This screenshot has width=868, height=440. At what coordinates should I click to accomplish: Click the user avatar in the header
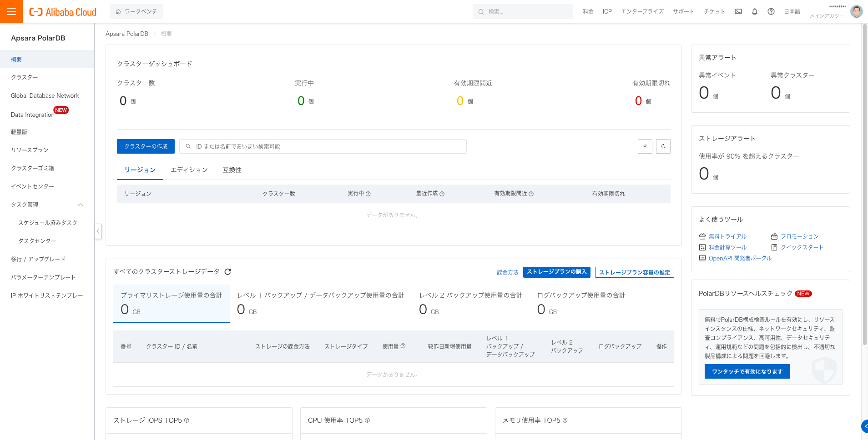(x=857, y=11)
